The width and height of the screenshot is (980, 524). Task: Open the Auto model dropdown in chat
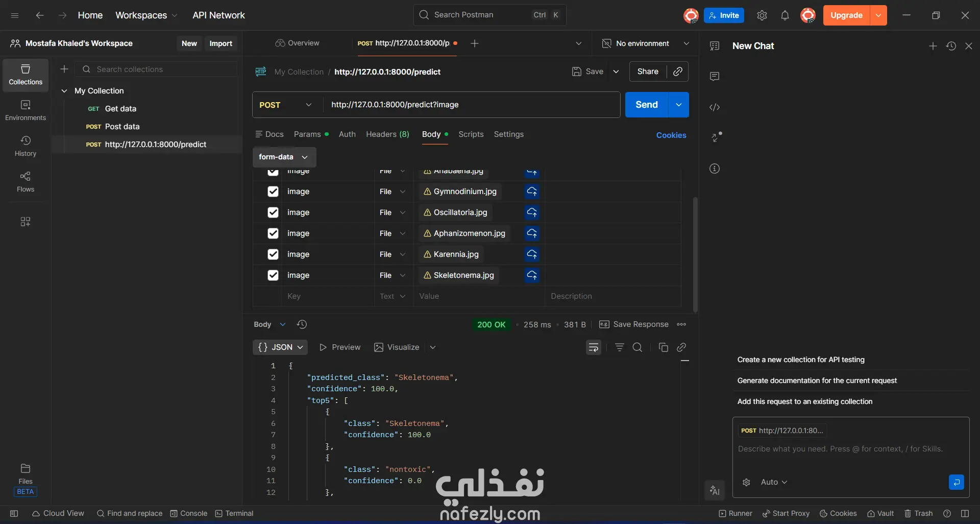pos(774,482)
